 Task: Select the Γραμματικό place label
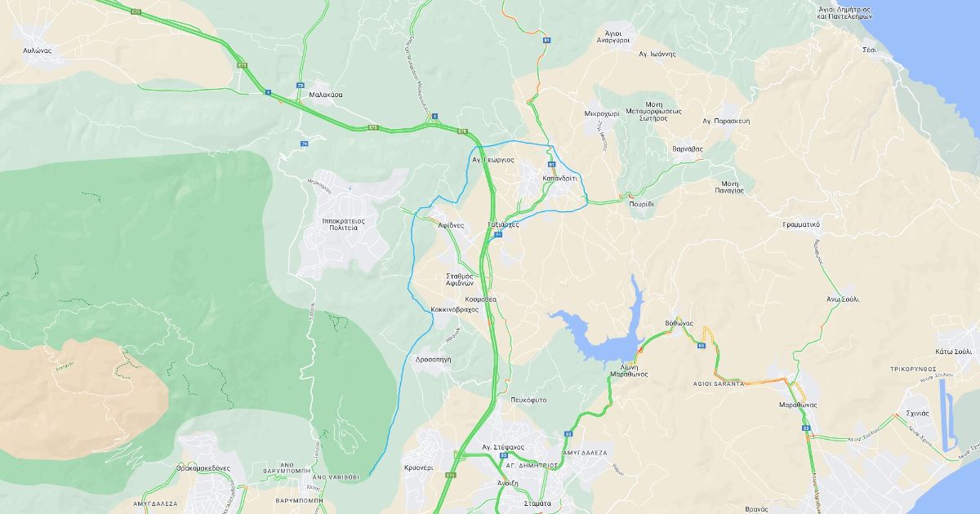801,224
